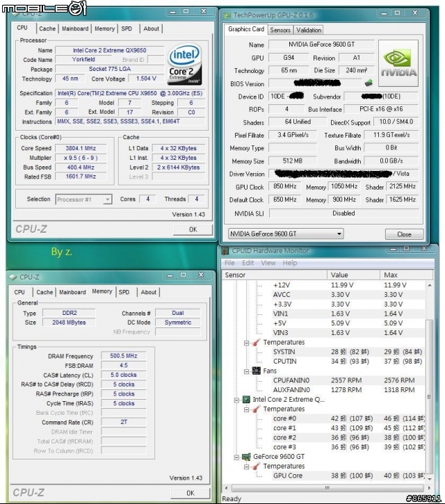Click the scroll-up arrow in Hardware Monitor
Screen dimensions: 445x504
pos(429,285)
